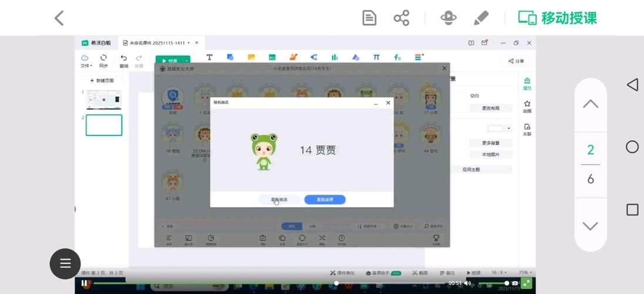Select the Text T tool

tap(209, 57)
